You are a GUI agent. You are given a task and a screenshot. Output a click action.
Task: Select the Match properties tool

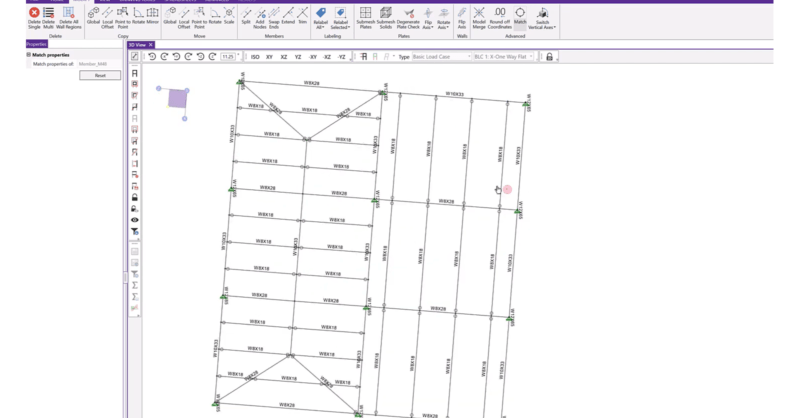point(520,15)
